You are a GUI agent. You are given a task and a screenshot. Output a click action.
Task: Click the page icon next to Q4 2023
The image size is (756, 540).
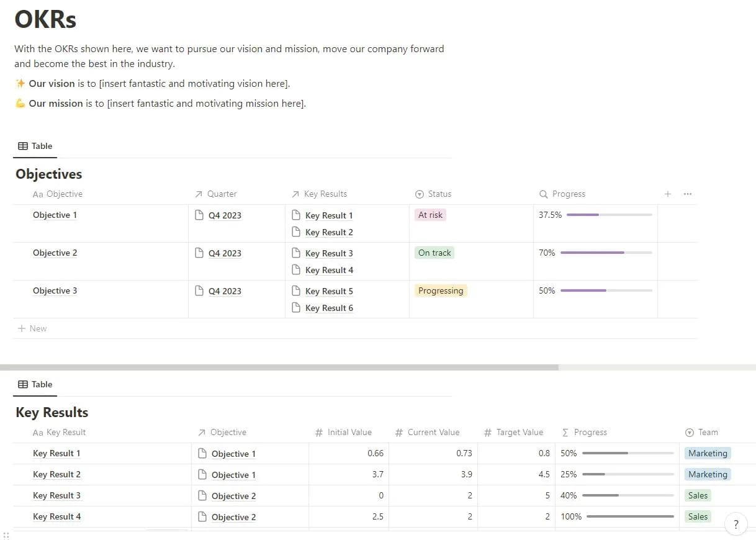[200, 215]
